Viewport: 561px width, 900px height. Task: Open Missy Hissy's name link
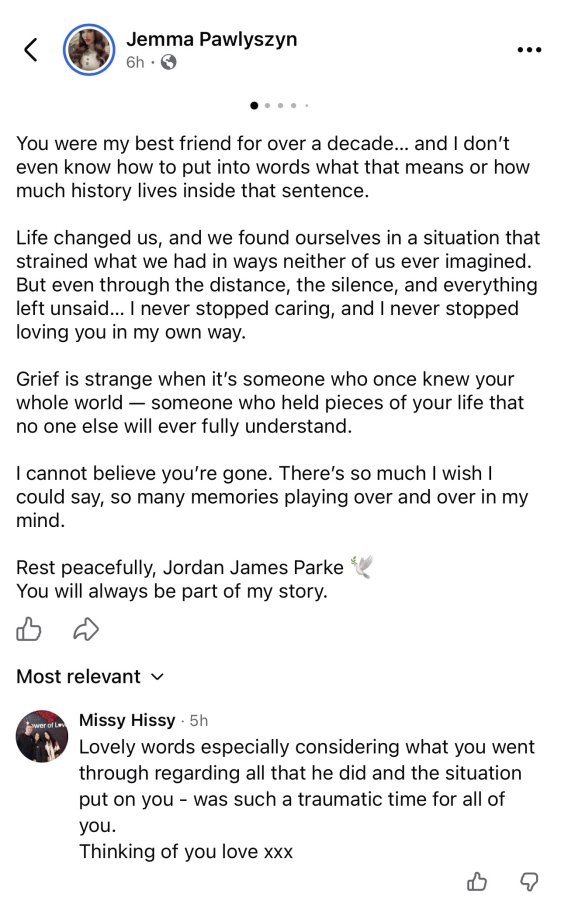[x=127, y=720]
